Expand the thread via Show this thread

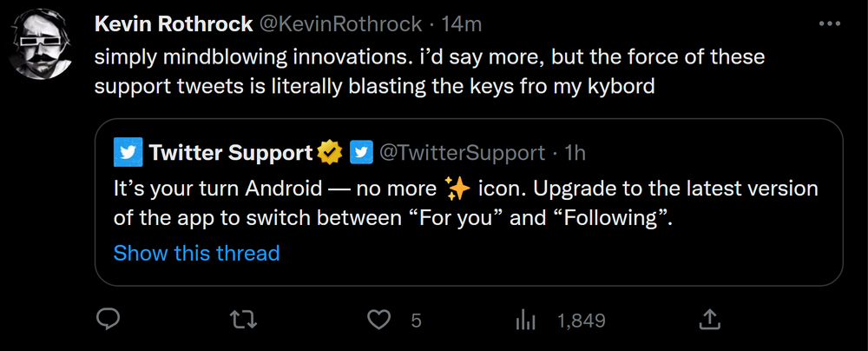tap(196, 253)
